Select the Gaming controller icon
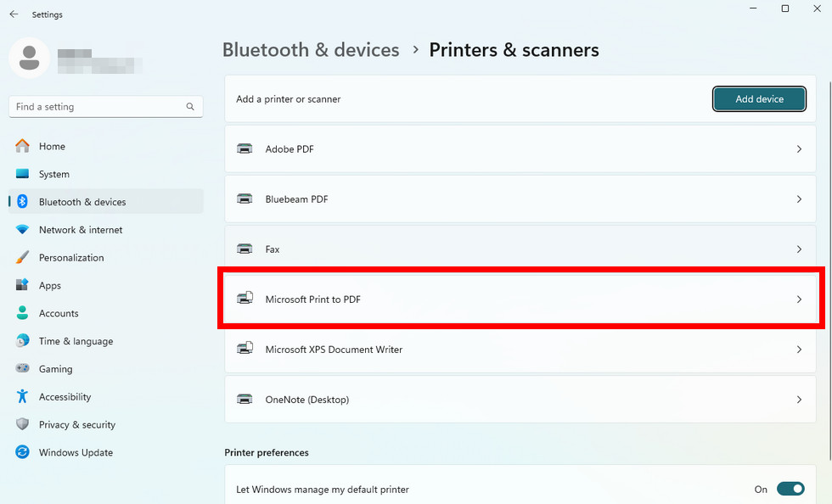The height and width of the screenshot is (504, 832). (20, 368)
